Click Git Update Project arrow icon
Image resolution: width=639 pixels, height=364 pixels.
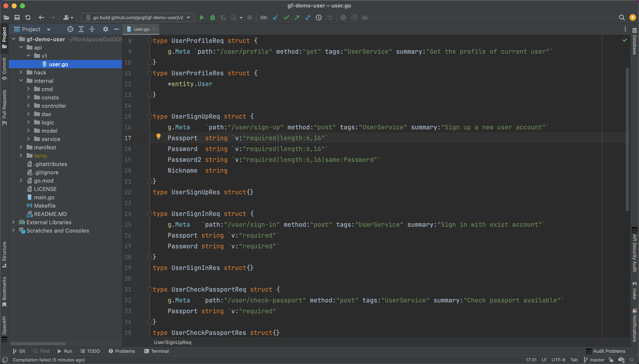(275, 17)
